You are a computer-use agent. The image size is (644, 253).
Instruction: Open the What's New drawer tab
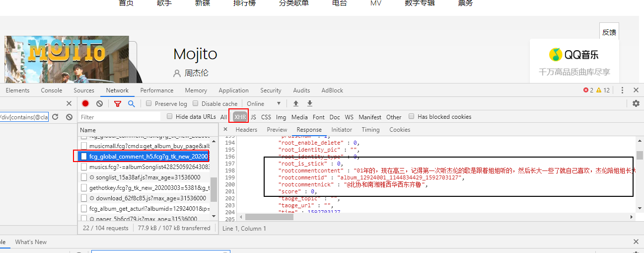[31, 242]
